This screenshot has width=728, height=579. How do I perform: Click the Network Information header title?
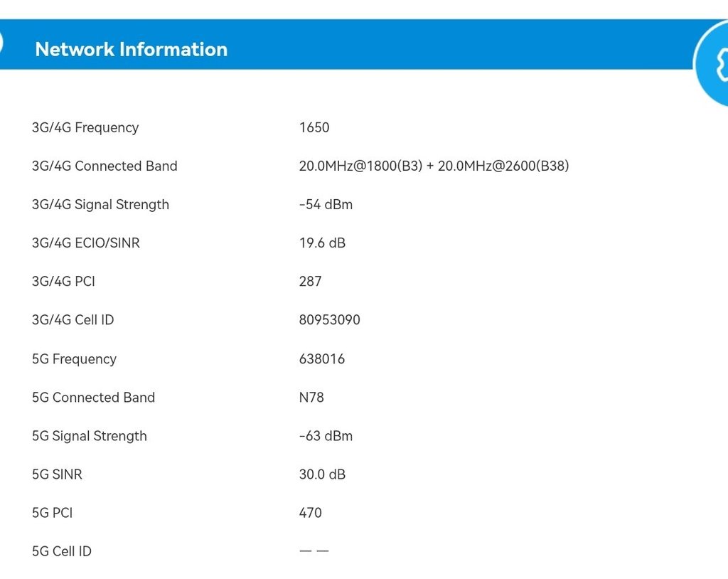tap(132, 49)
